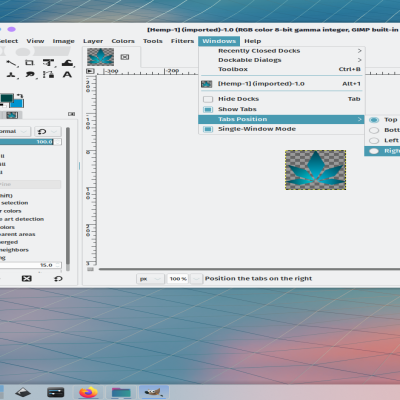The width and height of the screenshot is (400, 400).
Task: Close the Windows menu
Action: (x=219, y=41)
